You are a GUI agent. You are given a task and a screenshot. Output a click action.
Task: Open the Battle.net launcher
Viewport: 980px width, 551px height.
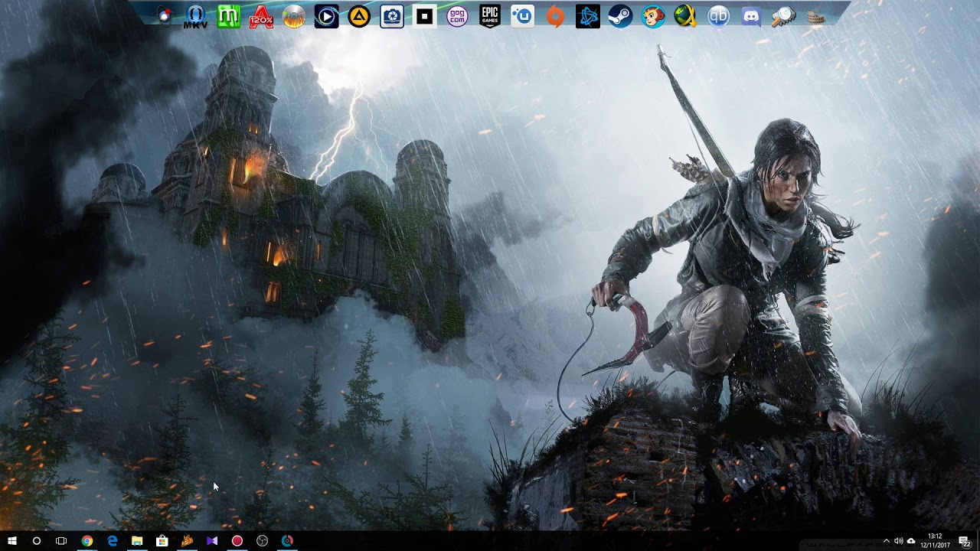[588, 16]
